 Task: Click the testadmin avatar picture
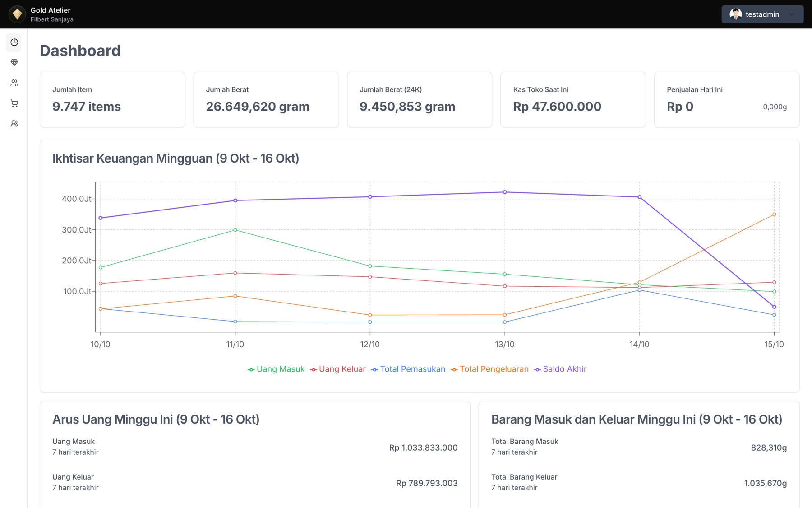[x=736, y=14]
